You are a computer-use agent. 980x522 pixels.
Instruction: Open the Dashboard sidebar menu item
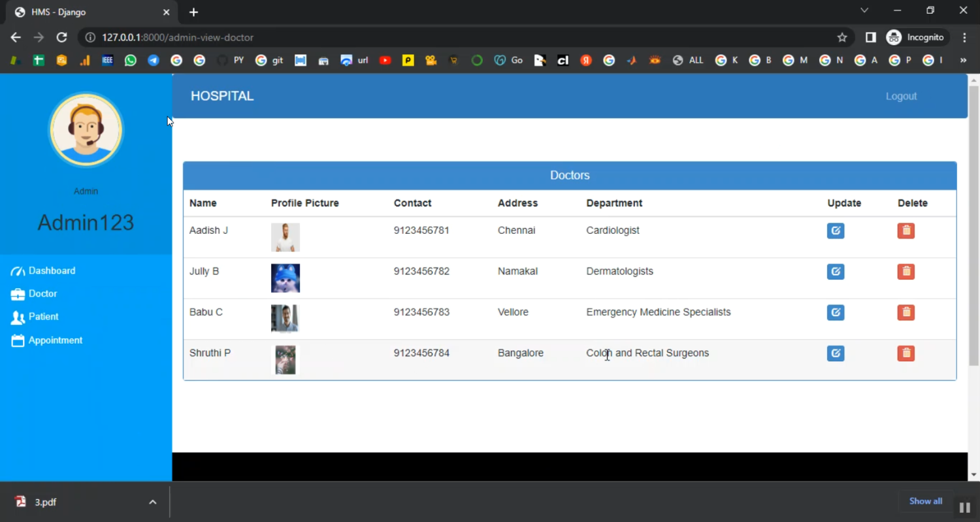click(x=52, y=270)
